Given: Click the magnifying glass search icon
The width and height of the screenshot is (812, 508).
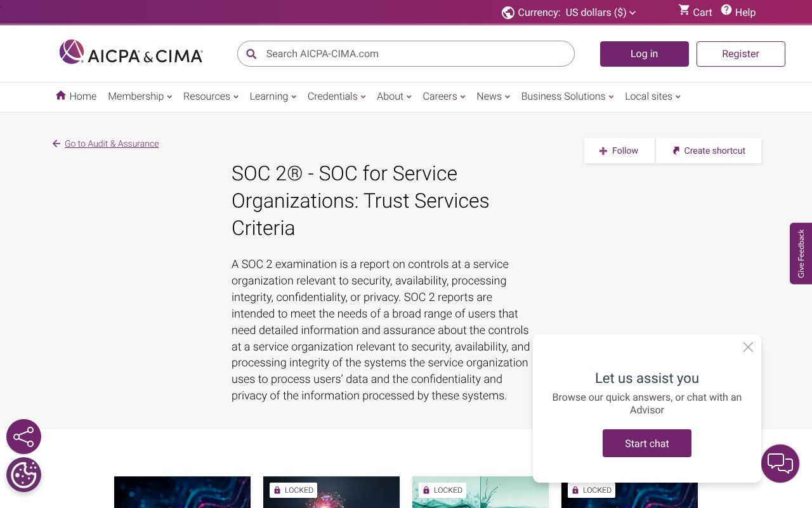Looking at the screenshot, I should (x=251, y=54).
